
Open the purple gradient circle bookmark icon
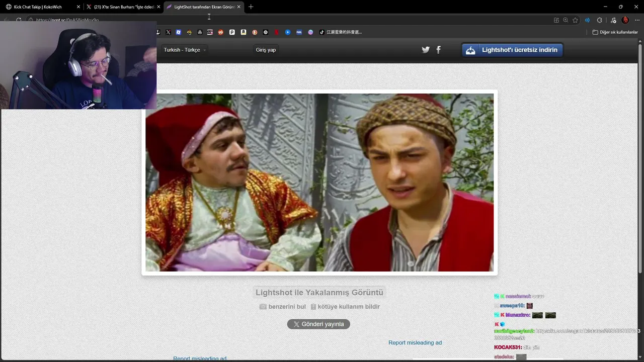(310, 32)
